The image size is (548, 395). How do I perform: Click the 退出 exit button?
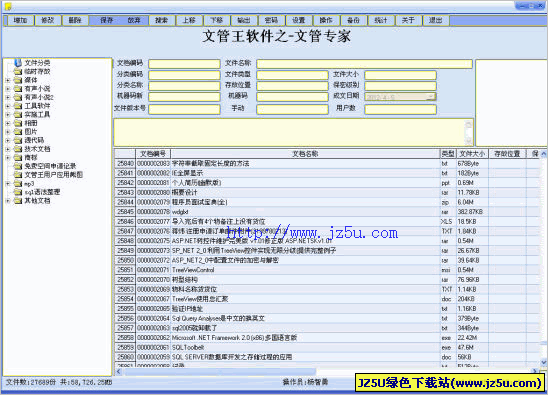click(436, 21)
